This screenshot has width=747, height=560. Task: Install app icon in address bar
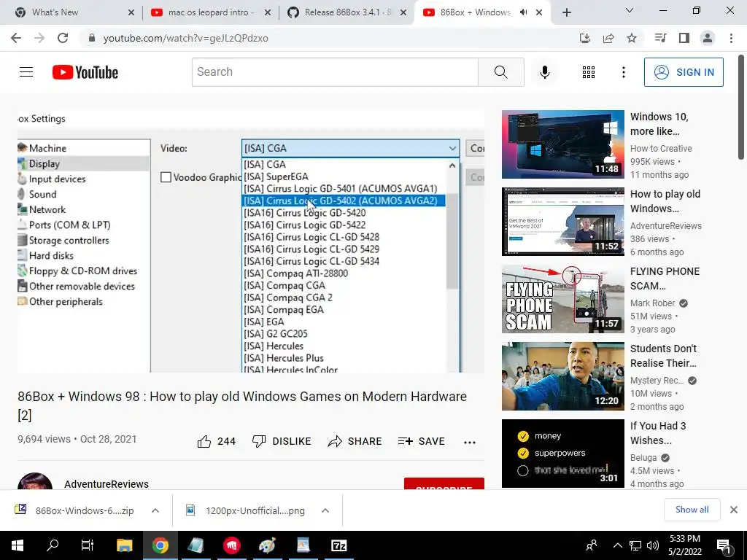click(585, 38)
